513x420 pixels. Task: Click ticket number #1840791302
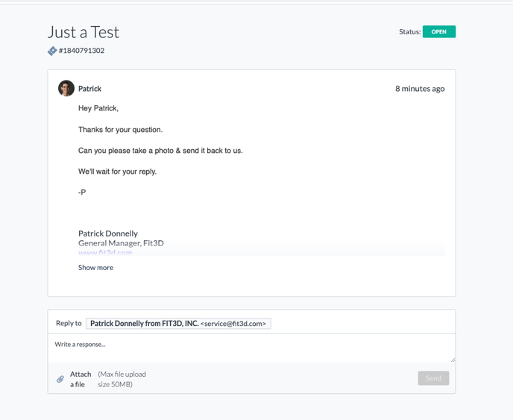tap(81, 51)
